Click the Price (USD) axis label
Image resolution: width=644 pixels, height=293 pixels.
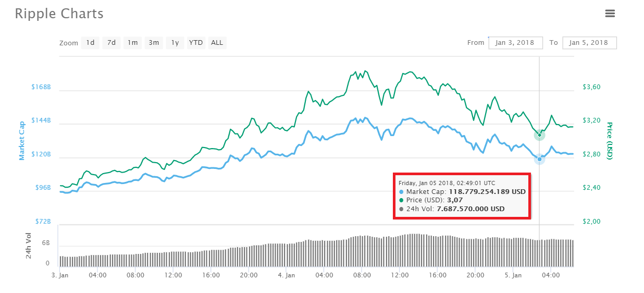coord(609,141)
